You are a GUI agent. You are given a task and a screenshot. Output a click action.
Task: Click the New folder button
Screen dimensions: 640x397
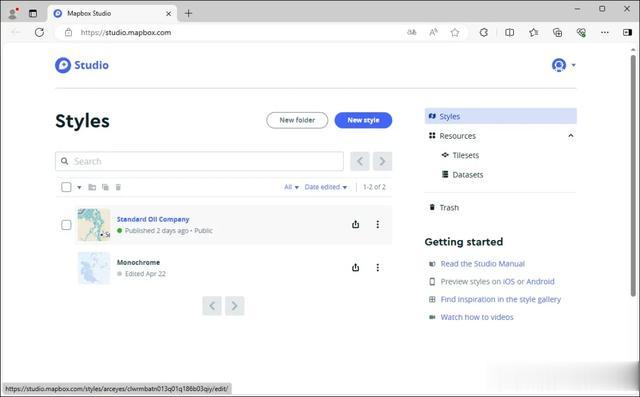click(x=297, y=120)
